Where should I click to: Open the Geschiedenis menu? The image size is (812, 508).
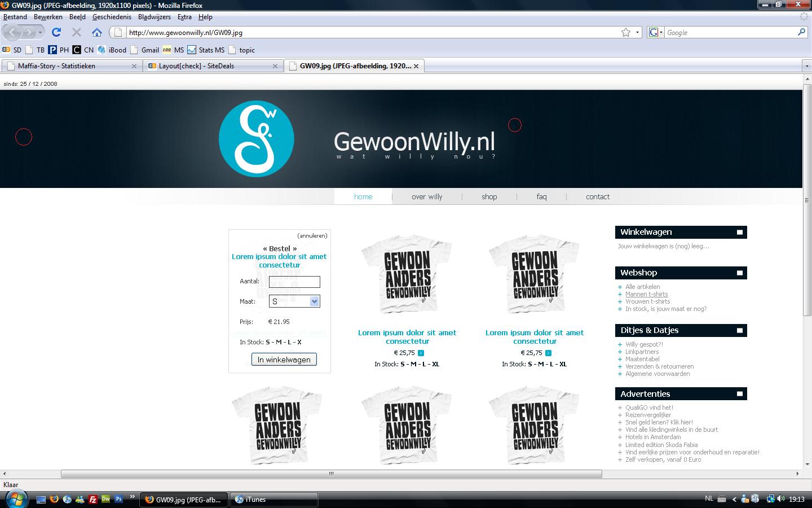[x=112, y=17]
